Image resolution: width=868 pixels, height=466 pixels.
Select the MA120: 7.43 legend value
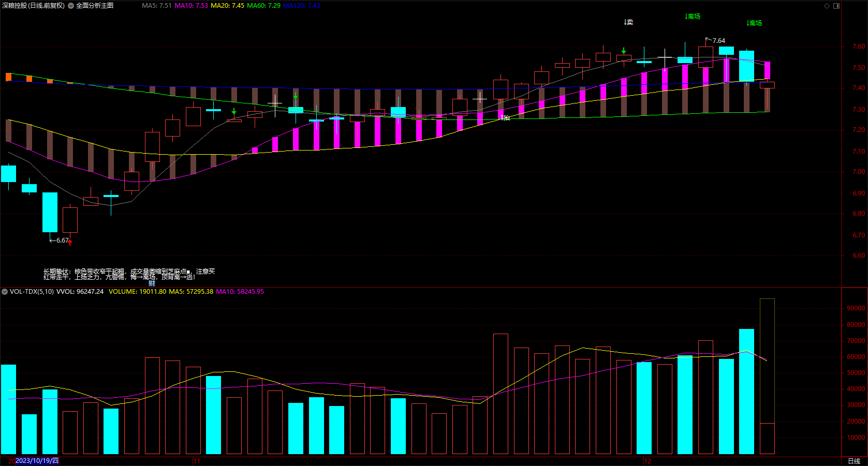click(x=301, y=6)
